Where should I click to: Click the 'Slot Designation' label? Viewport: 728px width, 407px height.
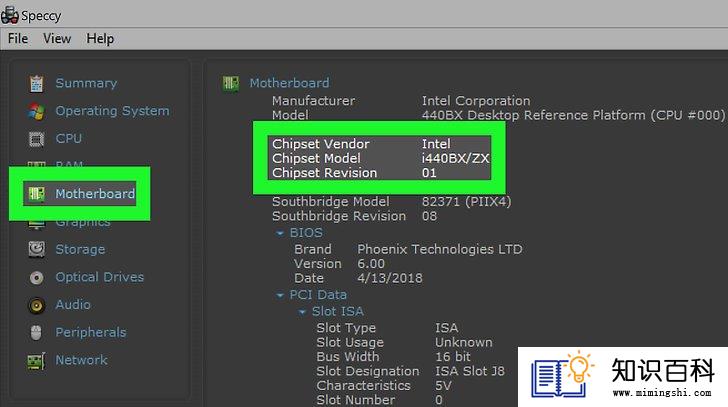pos(368,371)
